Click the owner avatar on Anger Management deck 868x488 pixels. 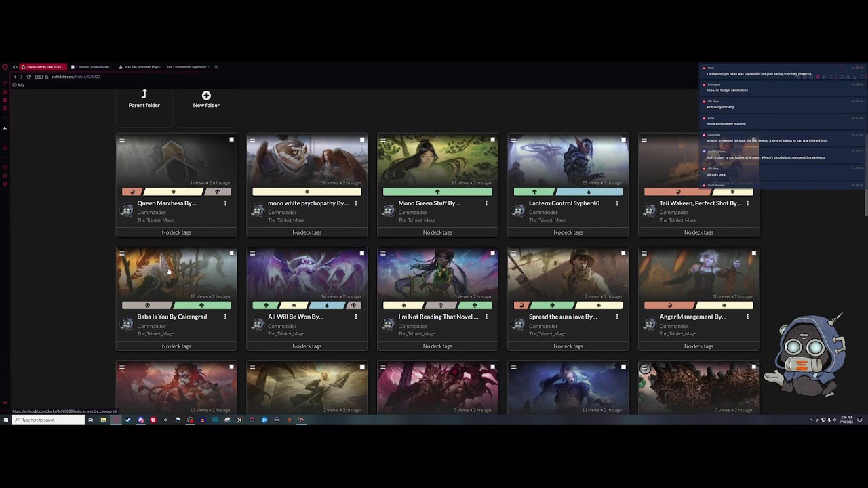(x=649, y=325)
